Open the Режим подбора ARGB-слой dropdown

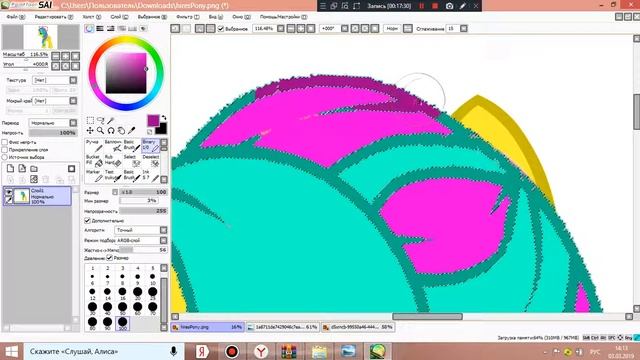click(164, 240)
